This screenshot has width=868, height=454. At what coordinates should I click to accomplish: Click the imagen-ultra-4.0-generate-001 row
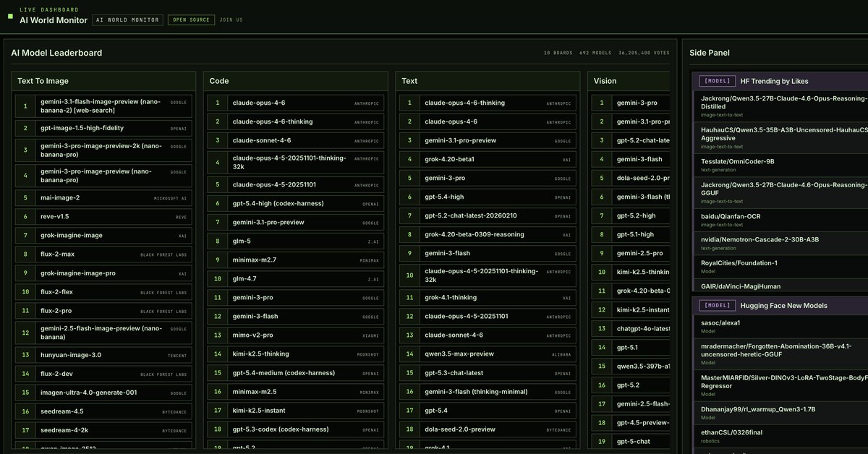pyautogui.click(x=103, y=393)
